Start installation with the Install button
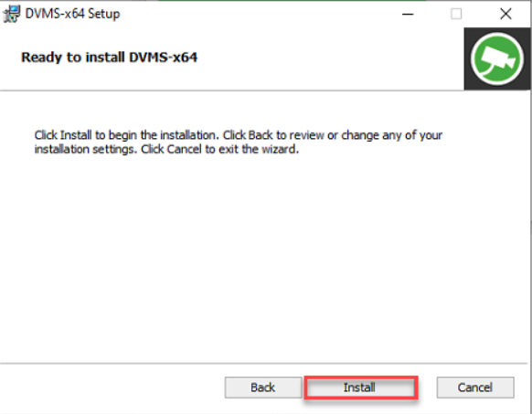The height and width of the screenshot is (414, 532). point(361,387)
